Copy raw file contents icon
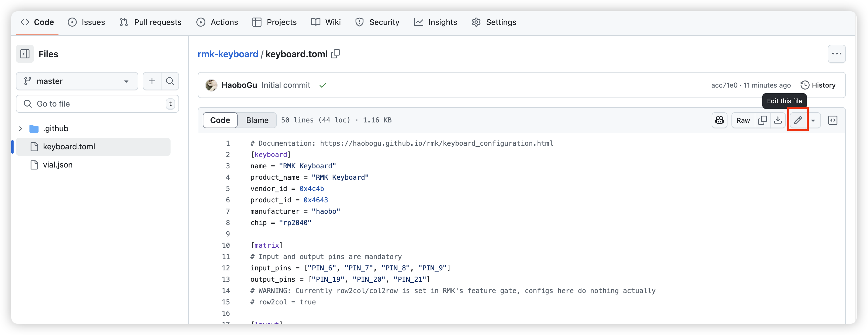This screenshot has width=868, height=335. tap(762, 120)
